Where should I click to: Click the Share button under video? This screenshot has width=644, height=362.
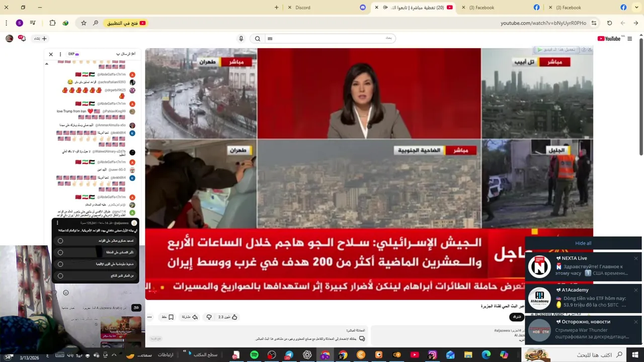click(190, 317)
